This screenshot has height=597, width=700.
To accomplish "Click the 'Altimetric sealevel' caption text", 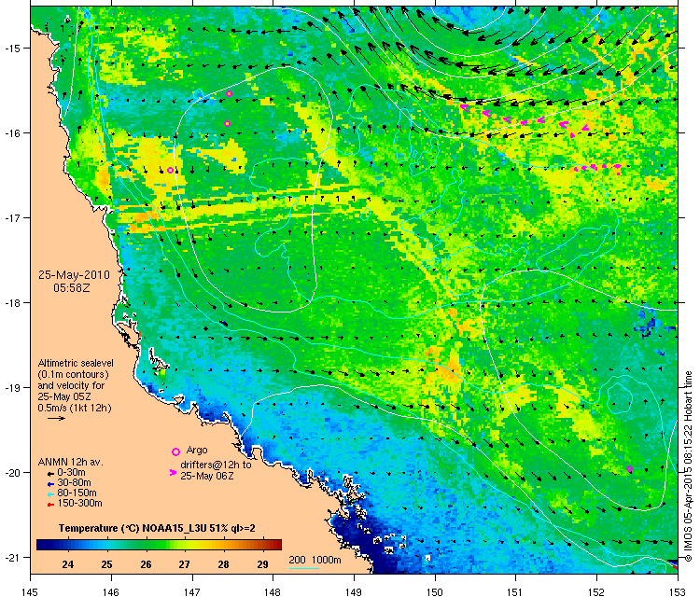I will pos(76,363).
